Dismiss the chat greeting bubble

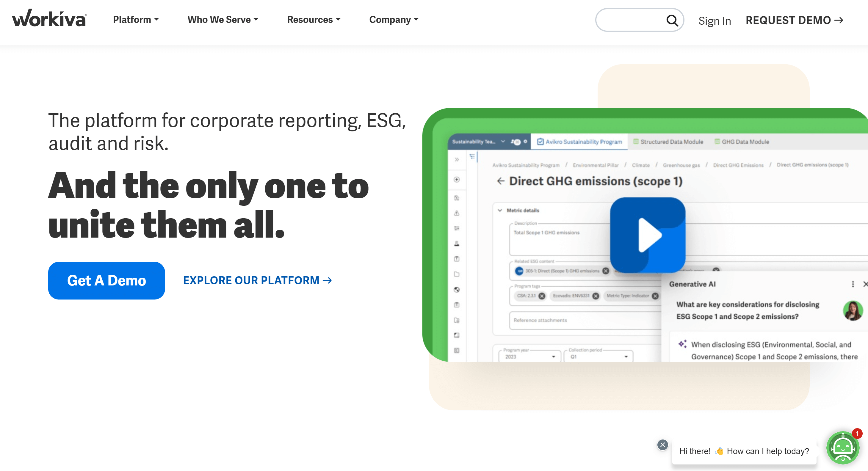(x=662, y=445)
